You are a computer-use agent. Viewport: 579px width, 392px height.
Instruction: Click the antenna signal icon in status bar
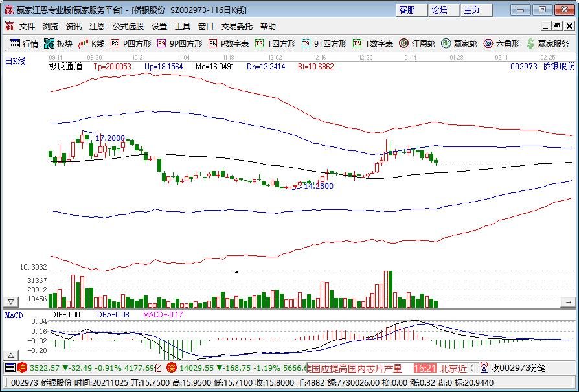click(x=484, y=367)
